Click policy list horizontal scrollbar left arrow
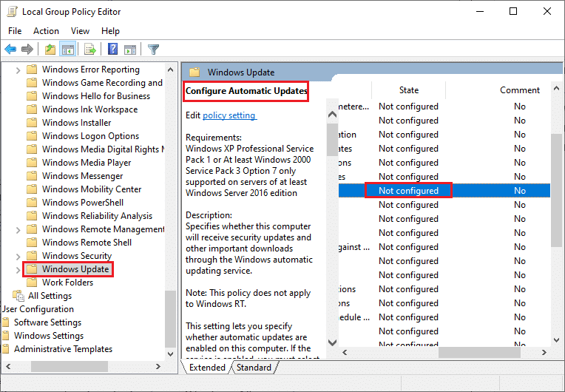The width and height of the screenshot is (565, 392). 345,352
